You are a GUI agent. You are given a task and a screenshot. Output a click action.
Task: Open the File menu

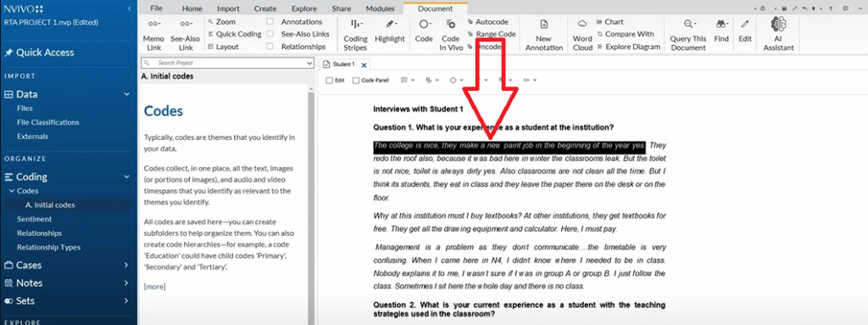click(x=157, y=8)
